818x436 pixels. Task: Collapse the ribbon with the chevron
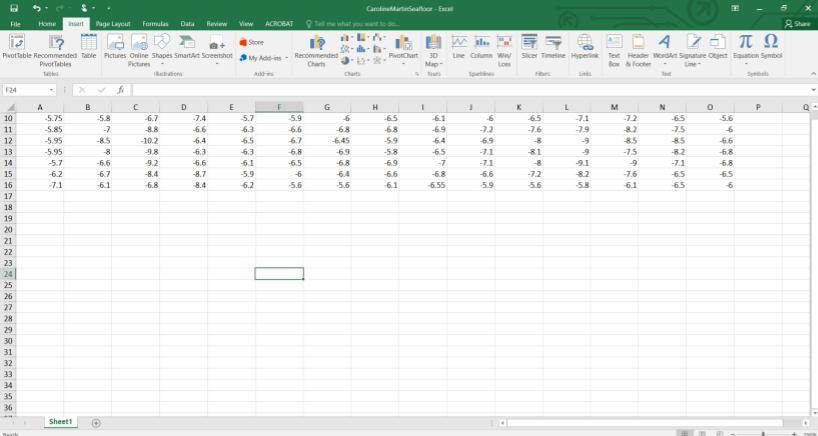click(x=813, y=74)
